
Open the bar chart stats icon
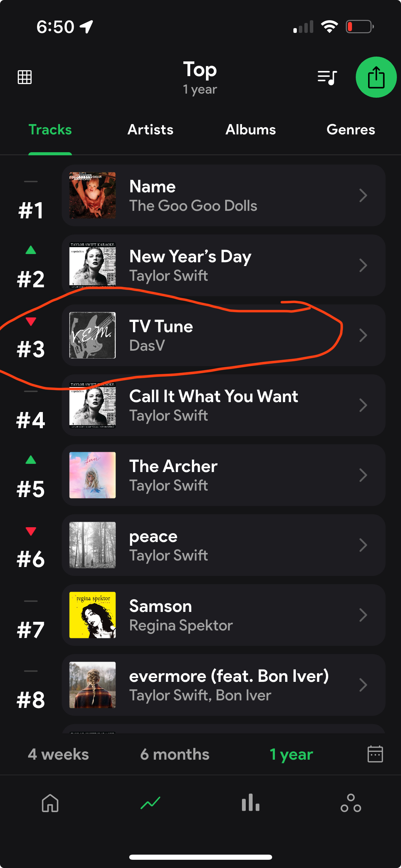[x=251, y=803]
